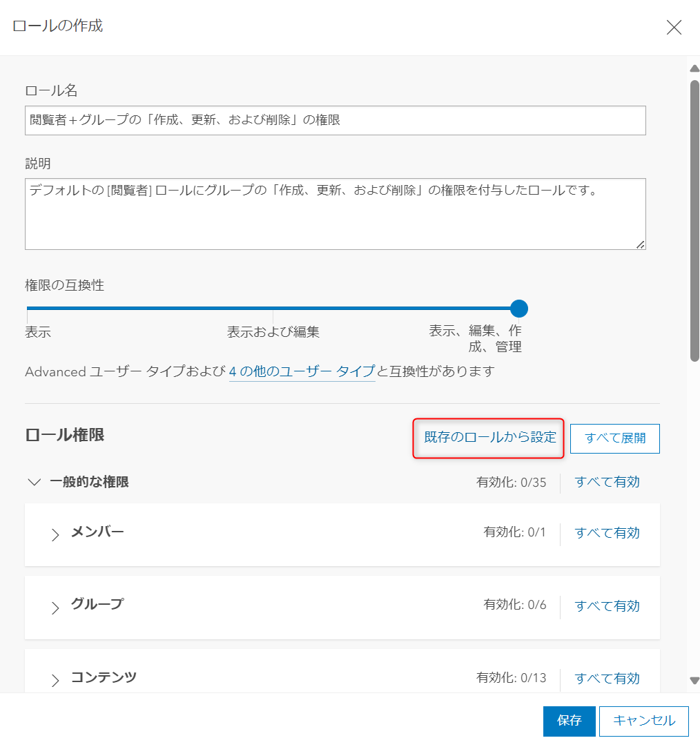700x747 pixels.
Task: Click the vertical scrollbar thumb
Action: pos(694,221)
